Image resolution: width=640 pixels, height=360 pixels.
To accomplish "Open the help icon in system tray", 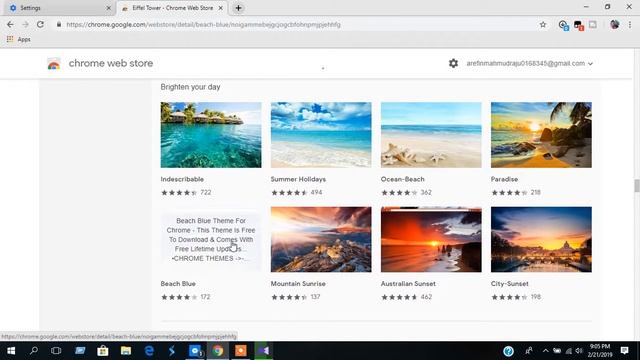I will click(x=508, y=351).
